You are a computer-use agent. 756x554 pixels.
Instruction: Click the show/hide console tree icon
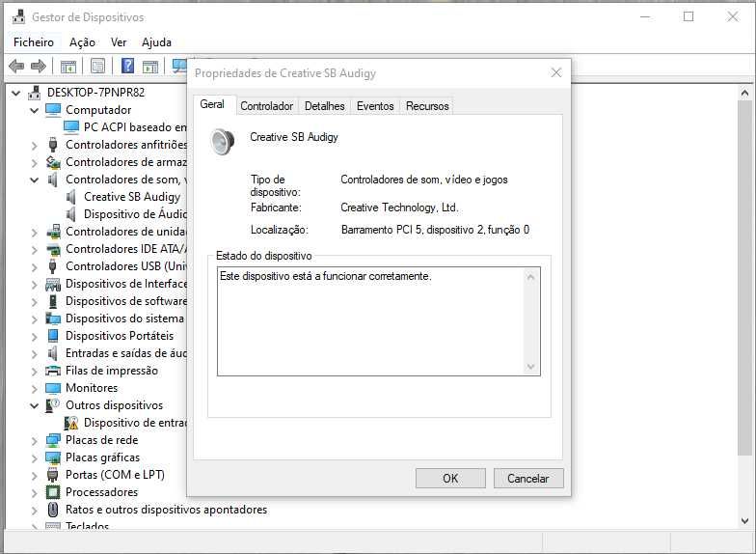pos(67,66)
